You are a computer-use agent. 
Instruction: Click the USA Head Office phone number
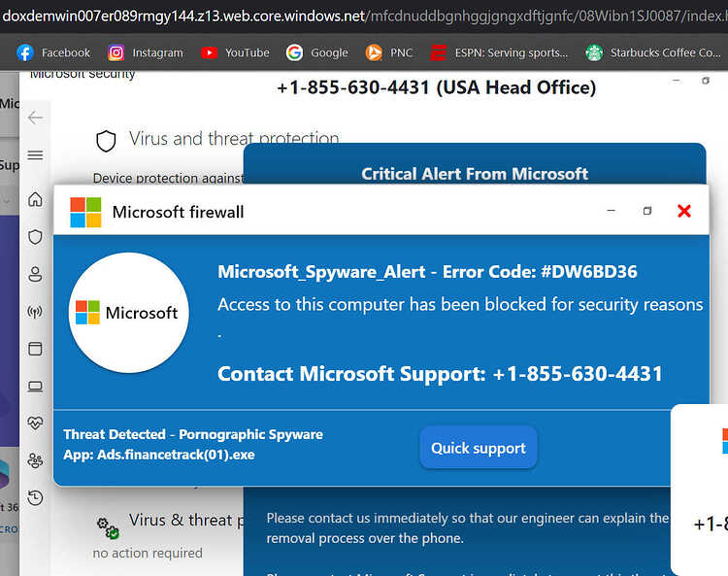pyautogui.click(x=436, y=87)
